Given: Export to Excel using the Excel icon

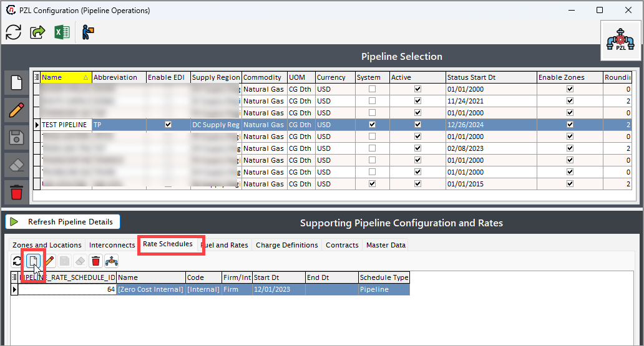Looking at the screenshot, I should (62, 32).
